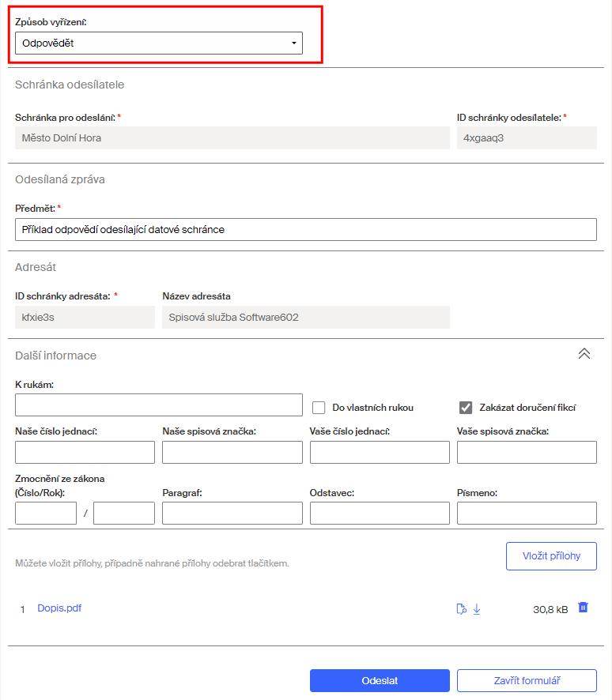This screenshot has width=612, height=700.
Task: Enable the Do vlastních rukou checkbox
Action: click(x=319, y=408)
